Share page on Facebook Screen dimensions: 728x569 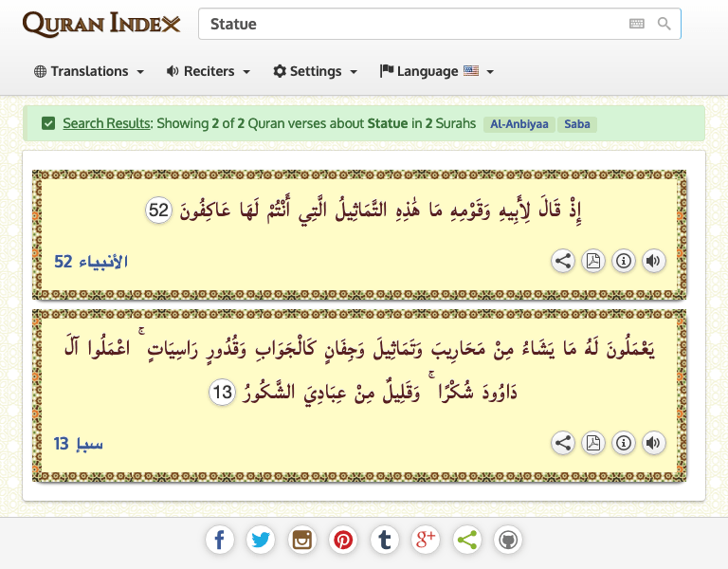click(x=219, y=541)
